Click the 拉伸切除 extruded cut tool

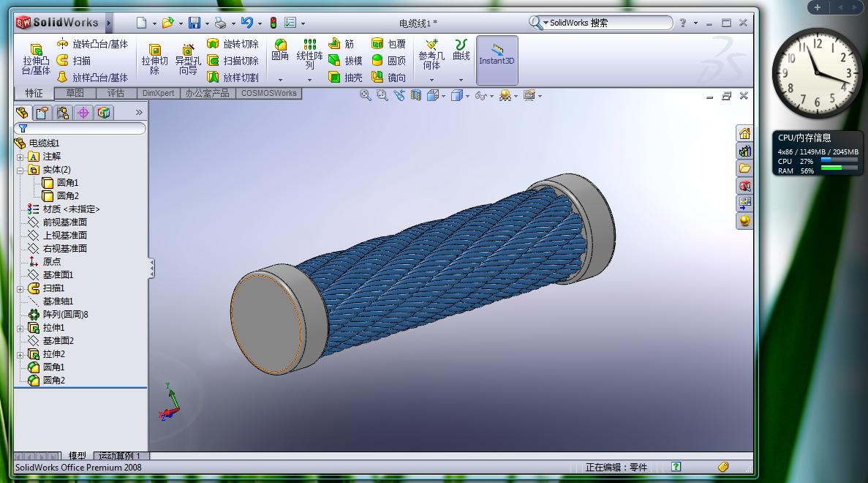(x=154, y=59)
